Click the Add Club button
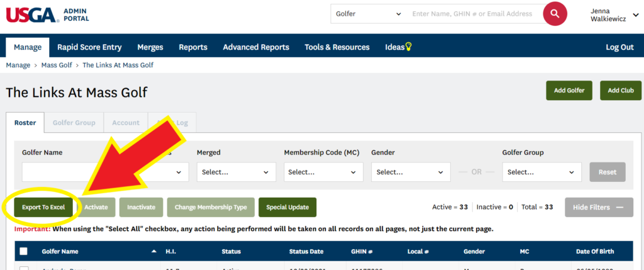 621,91
